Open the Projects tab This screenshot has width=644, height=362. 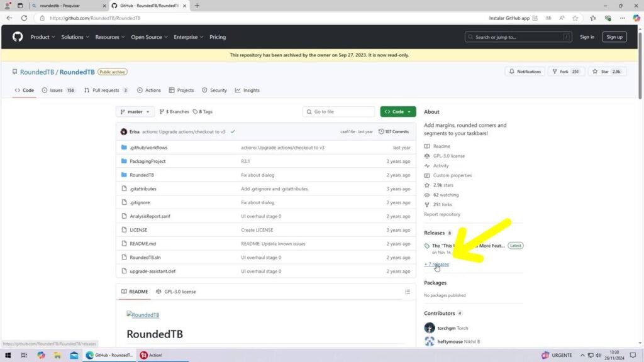[181, 90]
